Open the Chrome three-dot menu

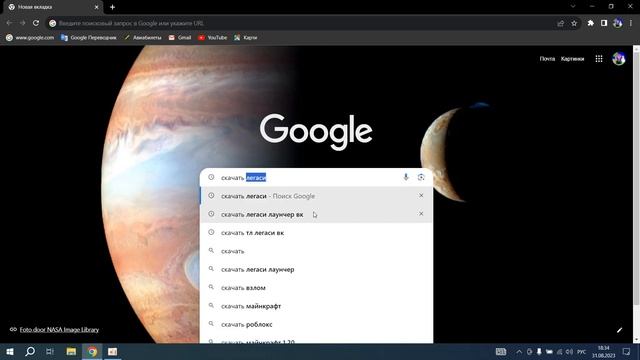[631, 23]
